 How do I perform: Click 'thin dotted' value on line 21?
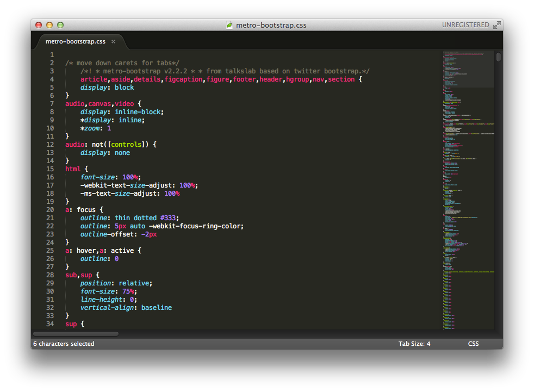[135, 218]
